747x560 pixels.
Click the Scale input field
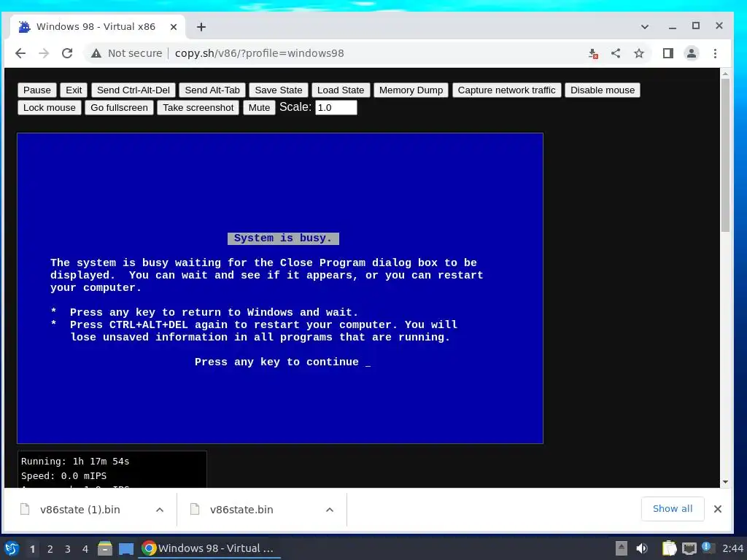coord(336,108)
